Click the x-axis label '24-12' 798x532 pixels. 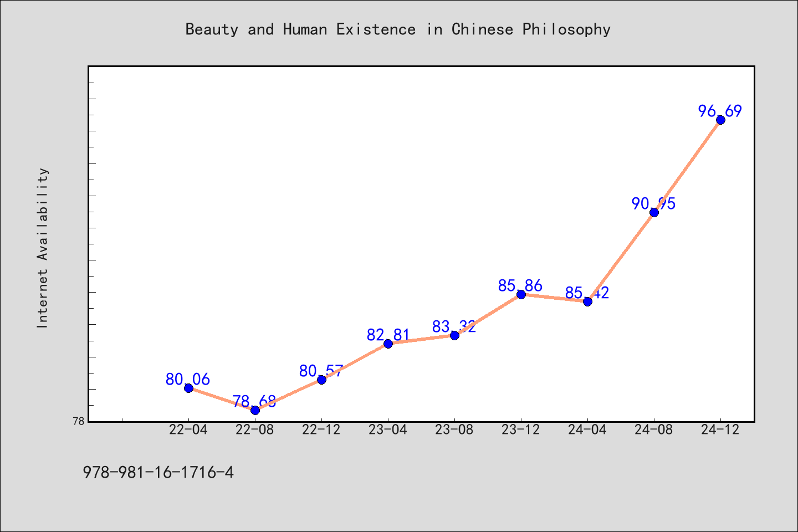click(720, 430)
